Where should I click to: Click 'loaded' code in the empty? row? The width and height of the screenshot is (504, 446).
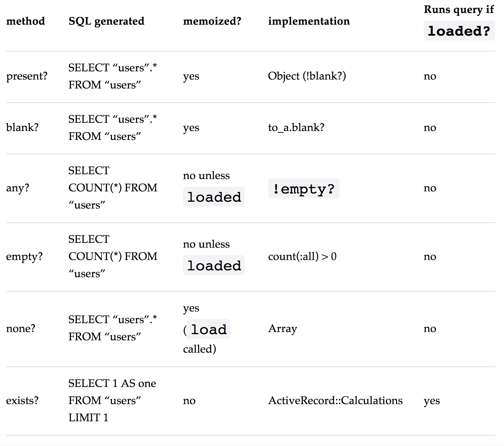(214, 265)
